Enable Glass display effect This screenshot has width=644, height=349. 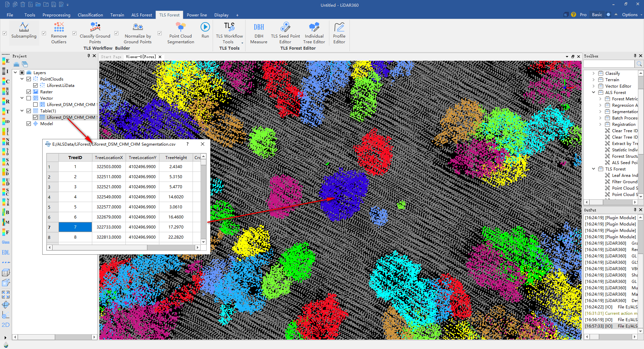(6, 242)
